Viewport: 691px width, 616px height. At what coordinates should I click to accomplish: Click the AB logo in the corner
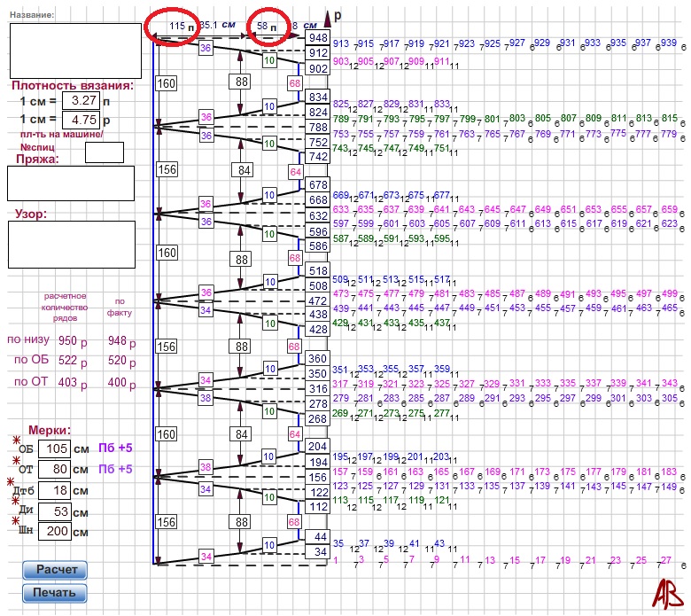663,592
